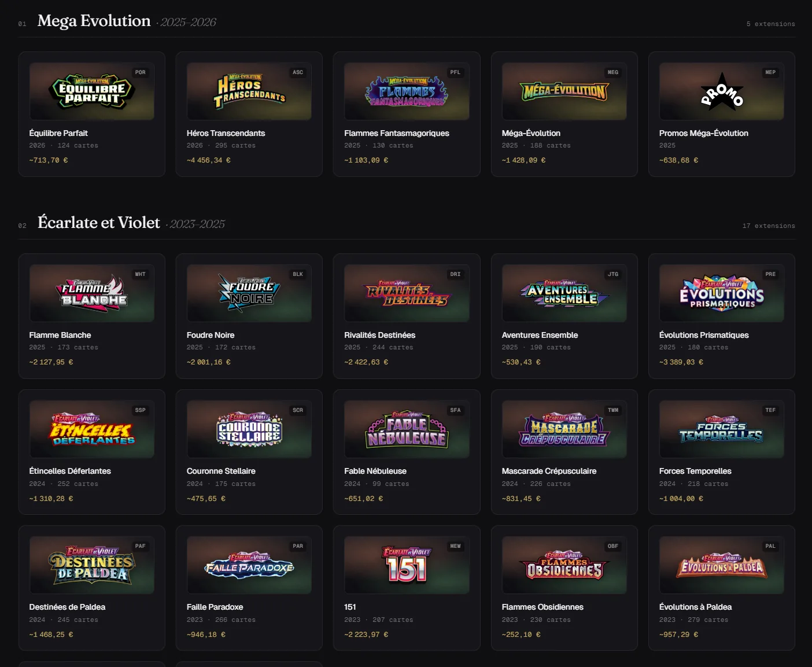Click the Destinées de Paldea logo
Image resolution: width=812 pixels, height=667 pixels.
pos(92,565)
